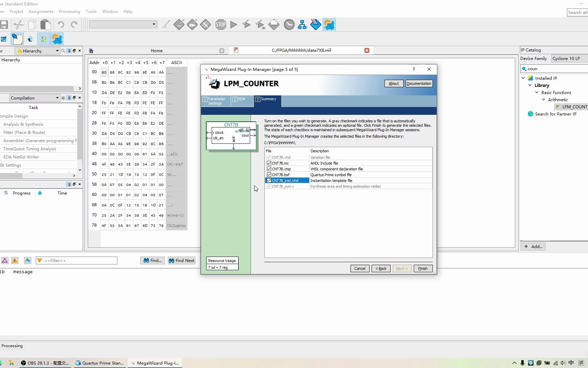
Task: Click the Start Analysis & Synthesis icon
Action: (247, 25)
